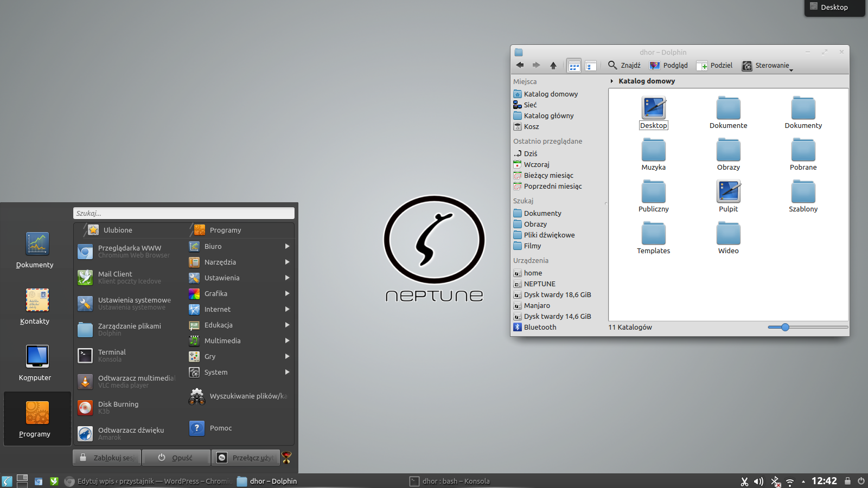
Task: Select the Wideo folder
Action: coord(729,238)
